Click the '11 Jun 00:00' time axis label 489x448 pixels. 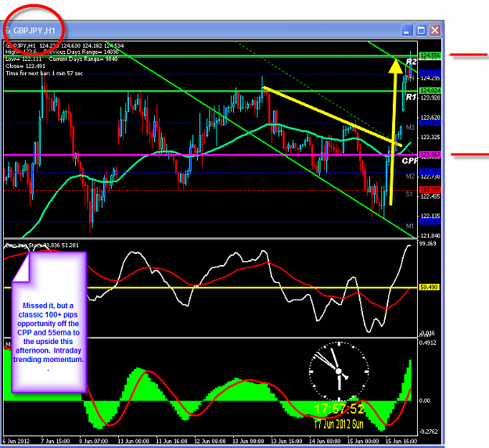click(x=133, y=441)
